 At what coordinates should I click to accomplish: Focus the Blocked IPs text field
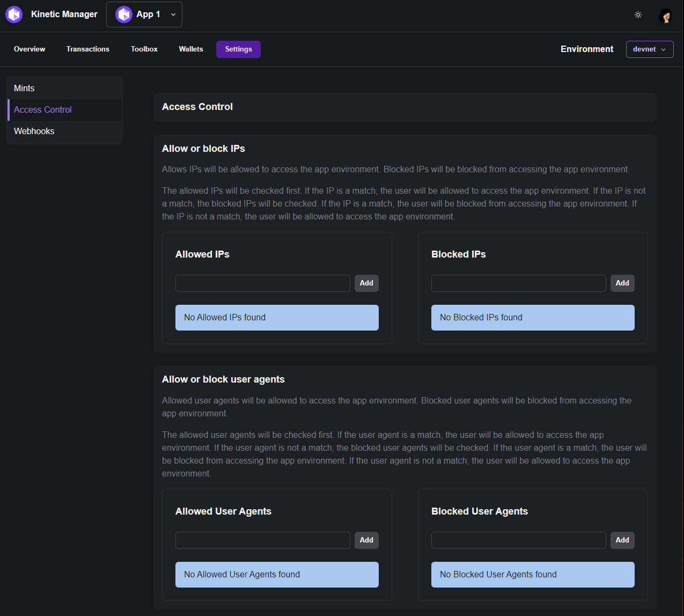tap(518, 283)
